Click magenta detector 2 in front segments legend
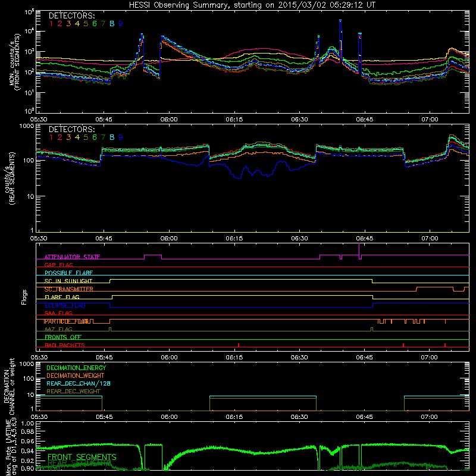Screen dimensions: 476x476 point(60,24)
